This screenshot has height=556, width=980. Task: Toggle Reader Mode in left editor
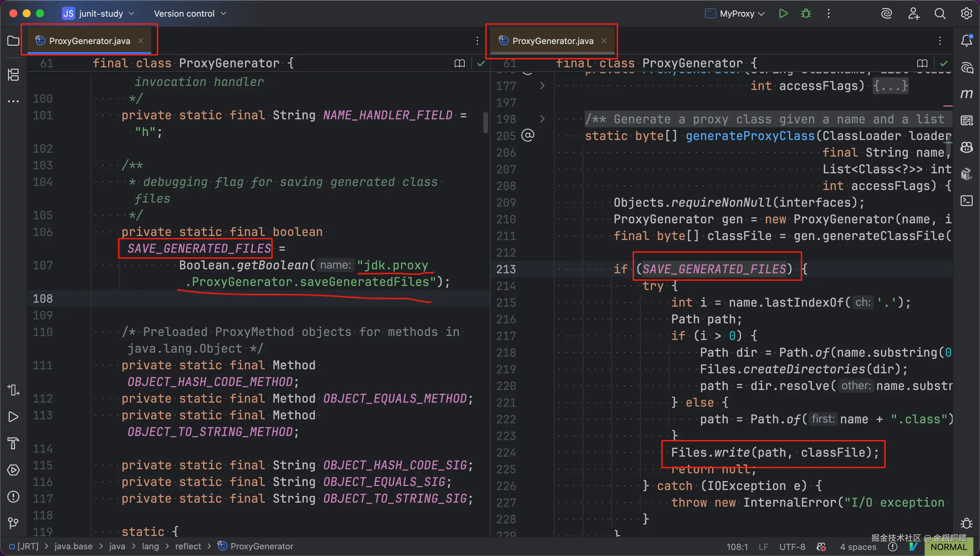click(x=460, y=63)
